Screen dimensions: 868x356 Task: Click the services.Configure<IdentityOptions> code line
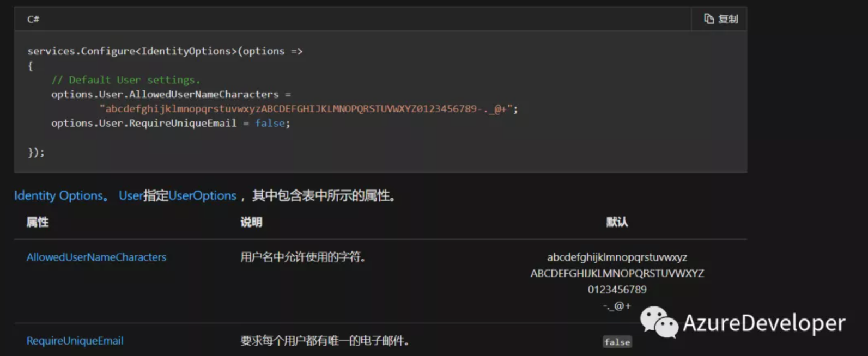pyautogui.click(x=165, y=51)
